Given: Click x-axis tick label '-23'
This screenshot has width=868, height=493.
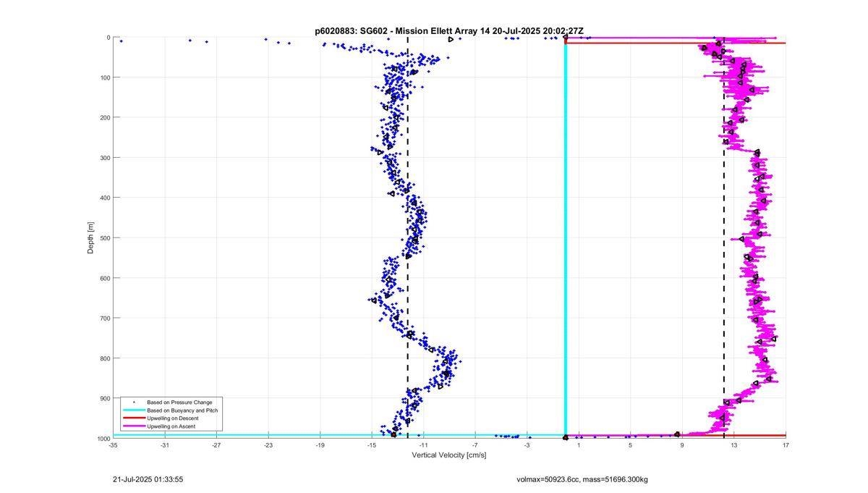Looking at the screenshot, I should [x=268, y=445].
